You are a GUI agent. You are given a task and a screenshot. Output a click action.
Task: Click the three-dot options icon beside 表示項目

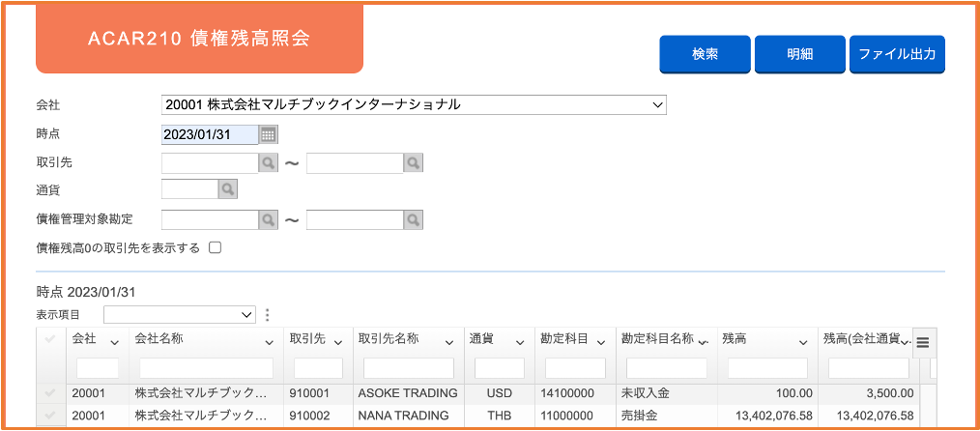click(267, 314)
